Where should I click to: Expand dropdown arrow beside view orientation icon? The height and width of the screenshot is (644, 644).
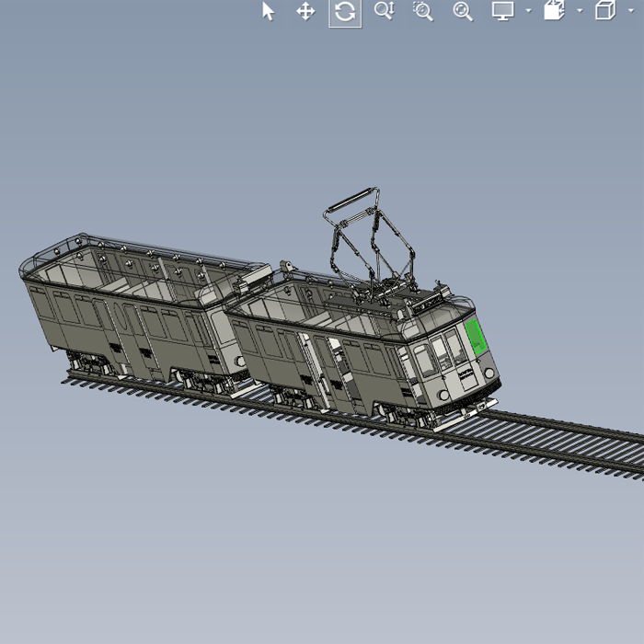tap(580, 11)
